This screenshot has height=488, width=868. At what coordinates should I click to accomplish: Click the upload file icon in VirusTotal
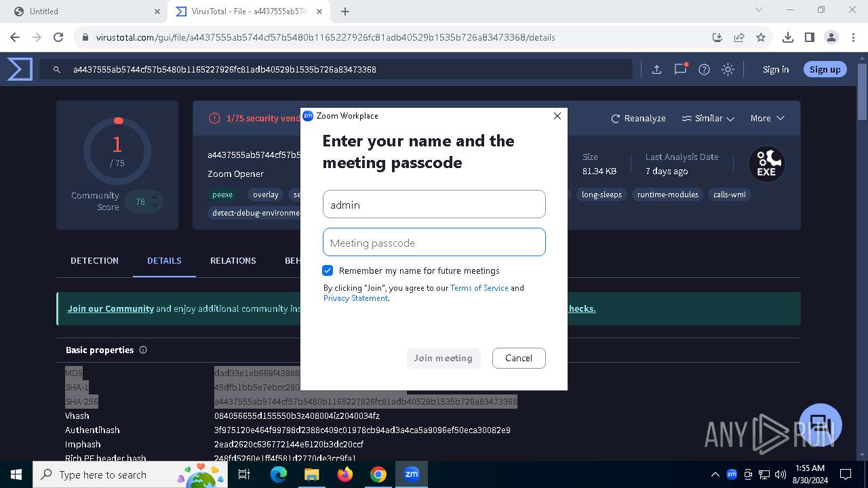coord(656,69)
